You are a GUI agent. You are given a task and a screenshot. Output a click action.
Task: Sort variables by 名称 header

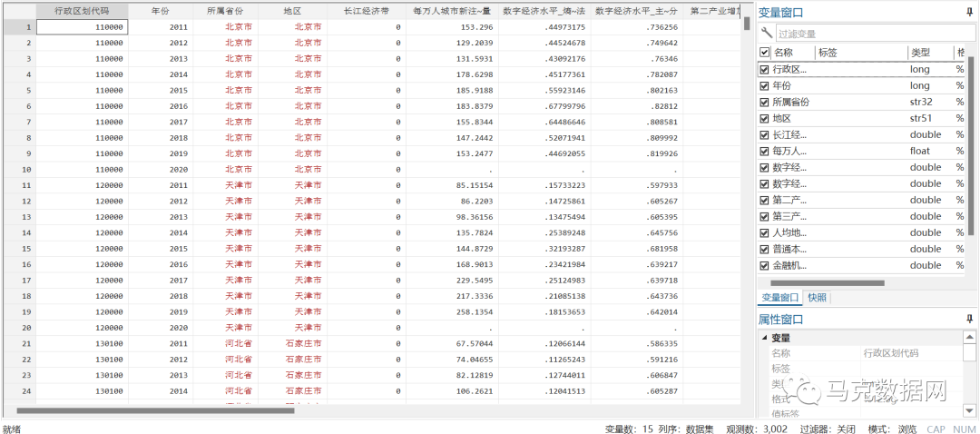[783, 53]
